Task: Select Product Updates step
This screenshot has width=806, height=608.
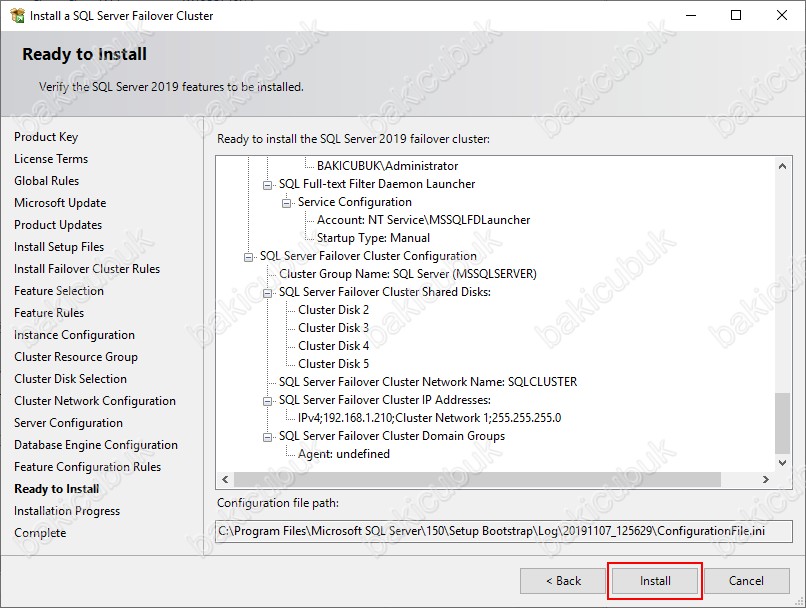Action: [x=58, y=225]
